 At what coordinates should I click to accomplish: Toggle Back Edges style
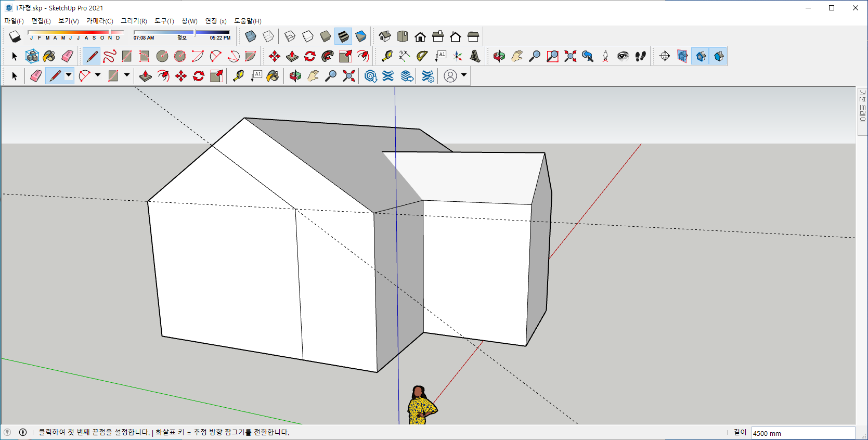[x=268, y=36]
